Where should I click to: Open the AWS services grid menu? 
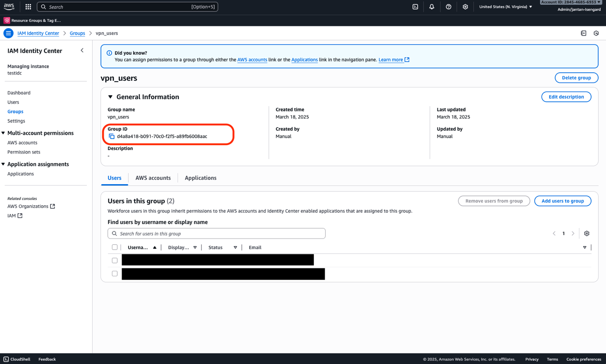point(28,7)
